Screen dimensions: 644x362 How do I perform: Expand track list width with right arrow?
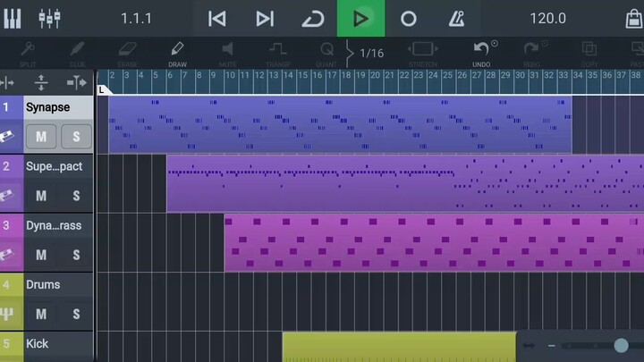(77, 83)
